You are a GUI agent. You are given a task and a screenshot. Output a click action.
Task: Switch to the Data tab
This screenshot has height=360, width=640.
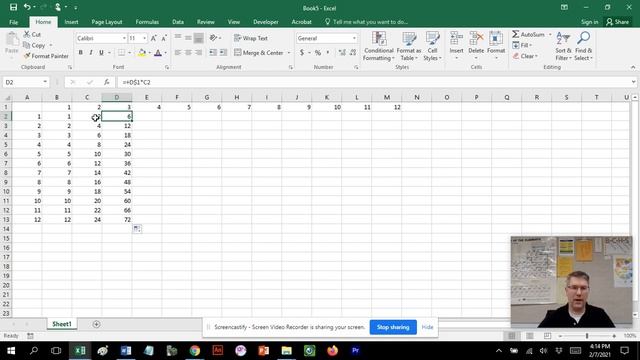(x=178, y=22)
